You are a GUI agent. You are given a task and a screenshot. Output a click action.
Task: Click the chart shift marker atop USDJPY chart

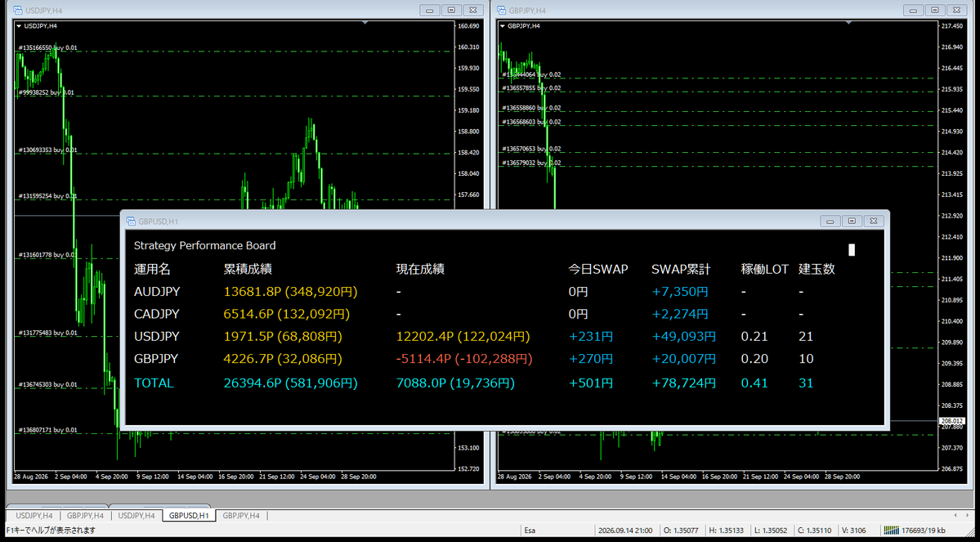click(365, 22)
